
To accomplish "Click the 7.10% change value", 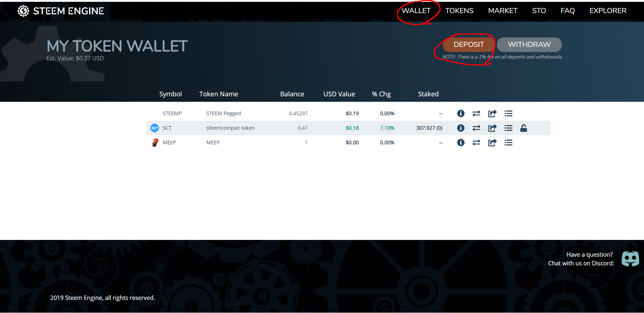I will (387, 128).
